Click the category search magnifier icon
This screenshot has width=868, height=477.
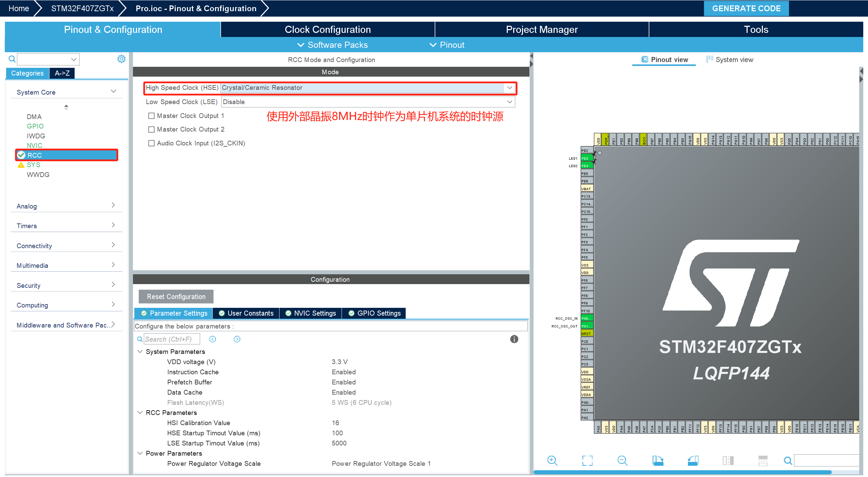click(12, 59)
